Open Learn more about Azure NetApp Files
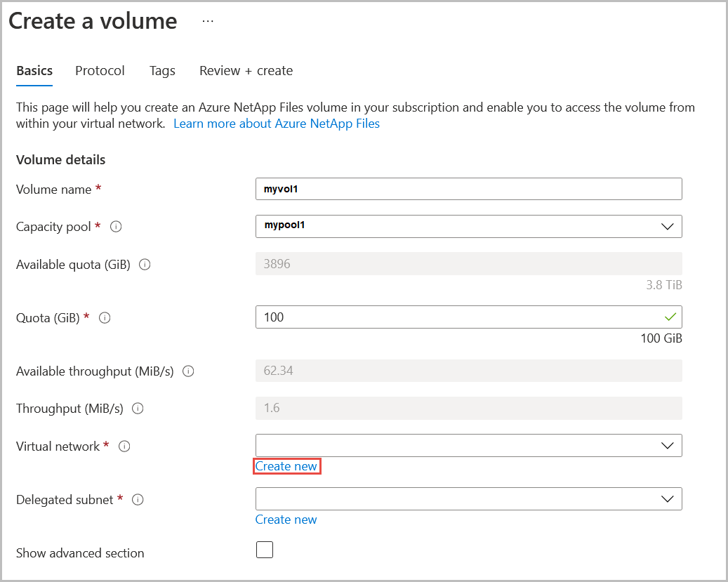This screenshot has height=582, width=728. click(x=277, y=123)
